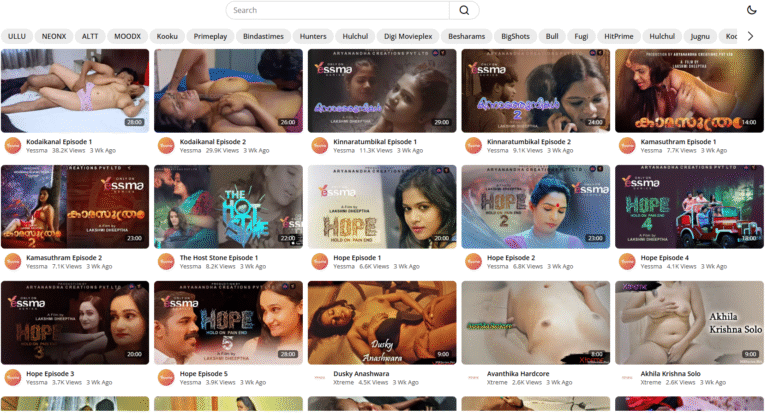Click the Yessma channel avatar beside Kodaikanal Episode 1
The width and height of the screenshot is (768, 420).
[13, 146]
